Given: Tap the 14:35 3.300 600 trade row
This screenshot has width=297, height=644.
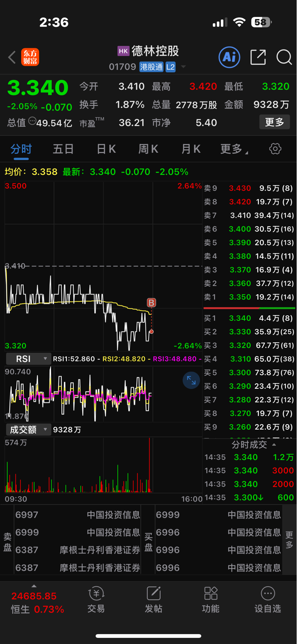Looking at the screenshot, I should click(249, 497).
